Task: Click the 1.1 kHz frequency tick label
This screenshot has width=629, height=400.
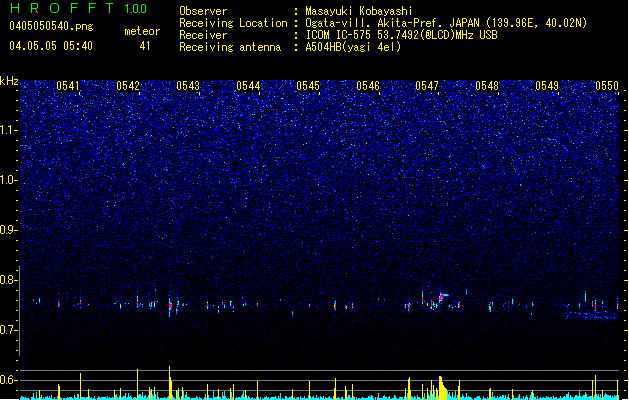Action: tap(8, 130)
